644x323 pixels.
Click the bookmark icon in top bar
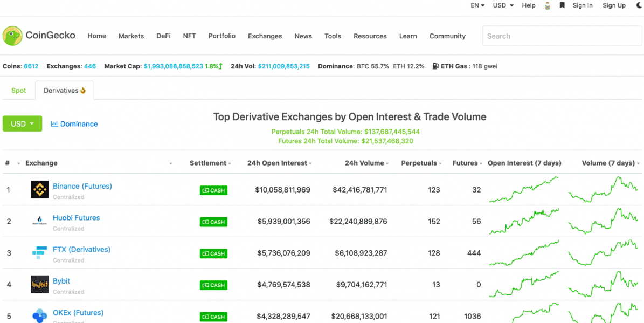pos(562,5)
